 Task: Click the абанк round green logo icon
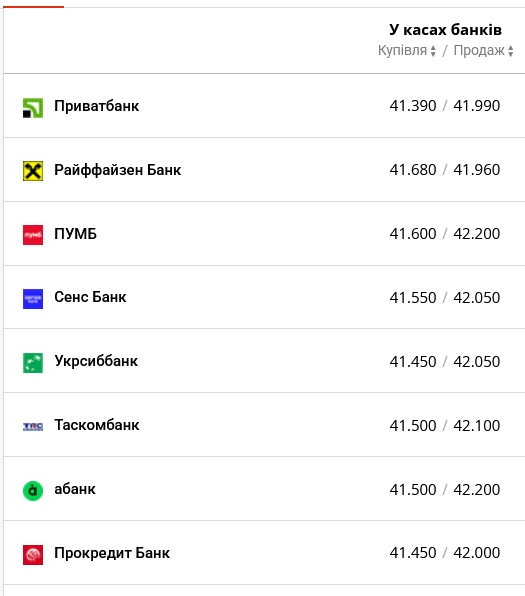(33, 491)
